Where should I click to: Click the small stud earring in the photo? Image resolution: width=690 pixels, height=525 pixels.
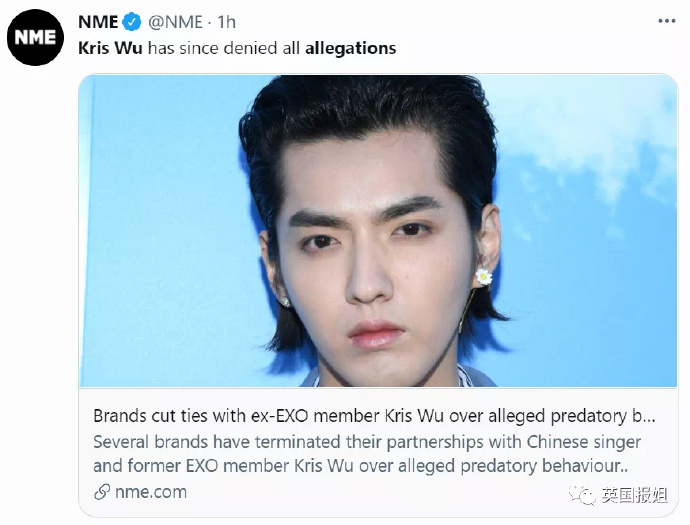(285, 301)
